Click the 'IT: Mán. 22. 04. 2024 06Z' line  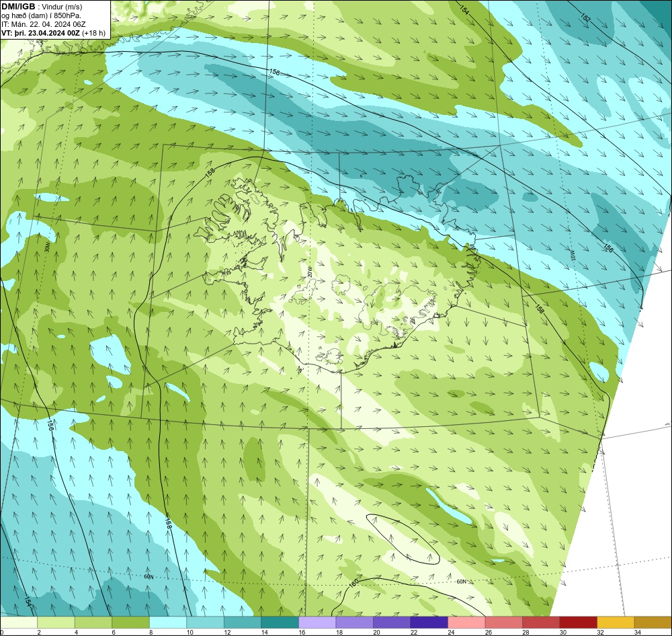click(43, 24)
